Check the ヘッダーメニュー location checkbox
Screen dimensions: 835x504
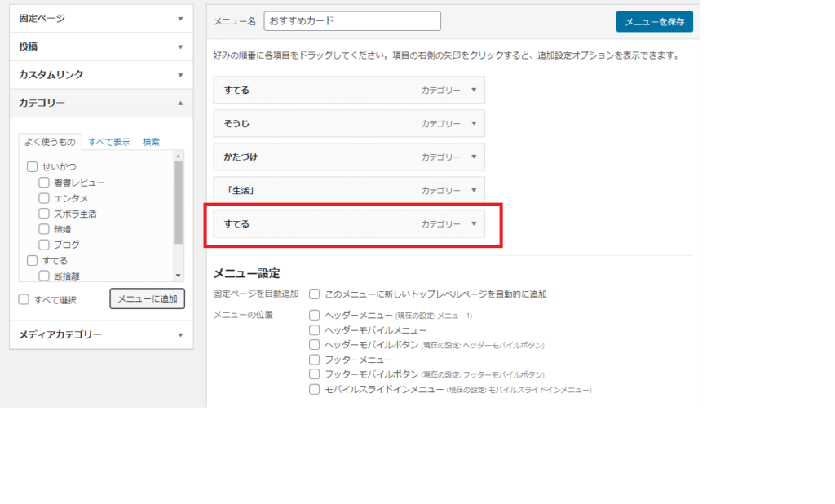pyautogui.click(x=314, y=315)
